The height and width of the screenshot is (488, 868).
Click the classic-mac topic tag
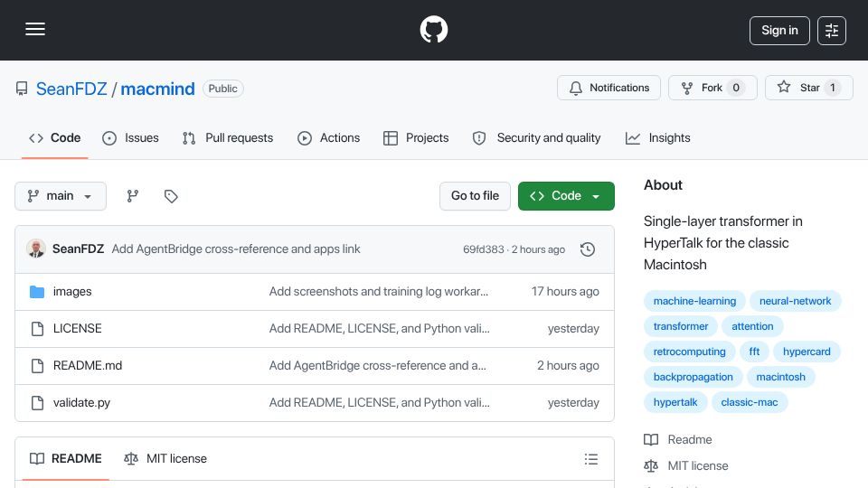click(x=749, y=403)
